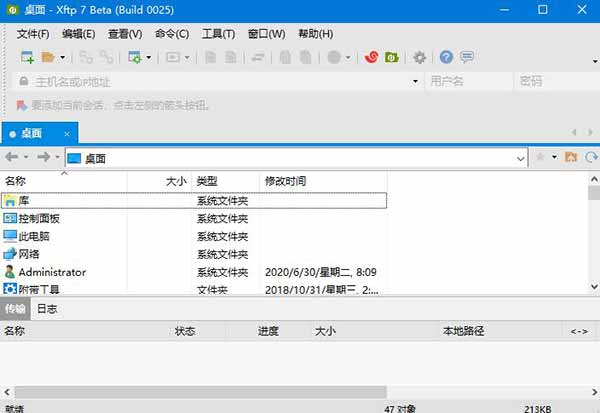Screen dimensions: 600x413
Task: Click the blue help question mark icon
Action: (446, 58)
